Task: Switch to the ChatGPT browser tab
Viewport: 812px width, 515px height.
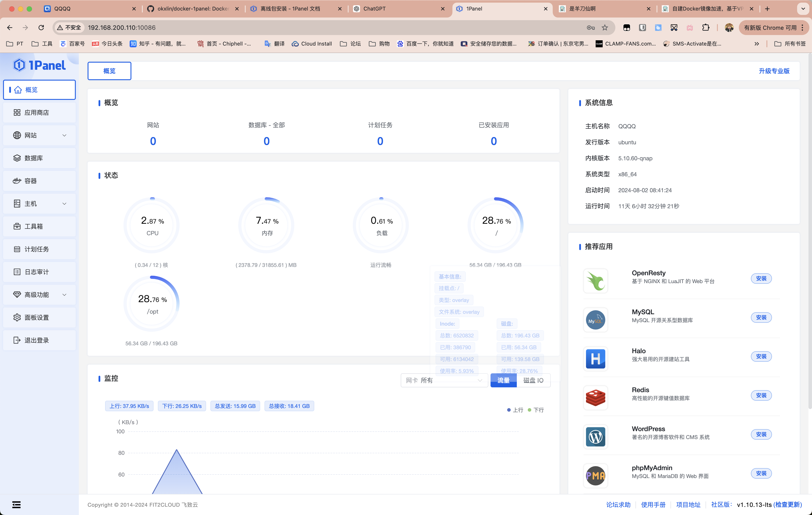Action: (399, 9)
